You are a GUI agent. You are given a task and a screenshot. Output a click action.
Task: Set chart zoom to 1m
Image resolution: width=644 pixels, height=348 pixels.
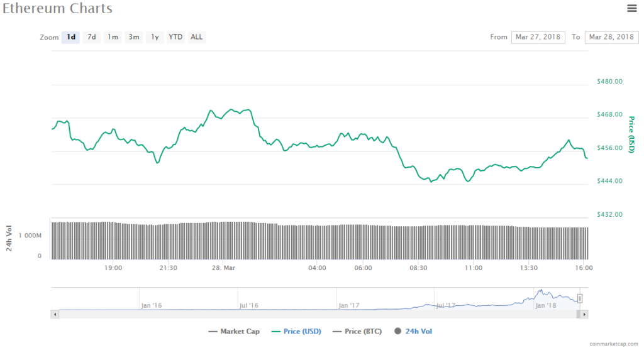point(113,37)
